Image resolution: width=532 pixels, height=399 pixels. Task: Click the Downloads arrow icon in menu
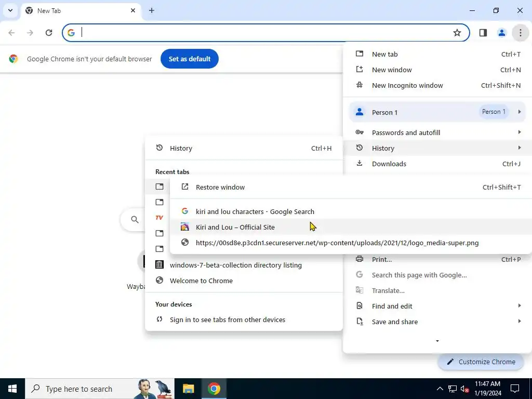coord(360,163)
